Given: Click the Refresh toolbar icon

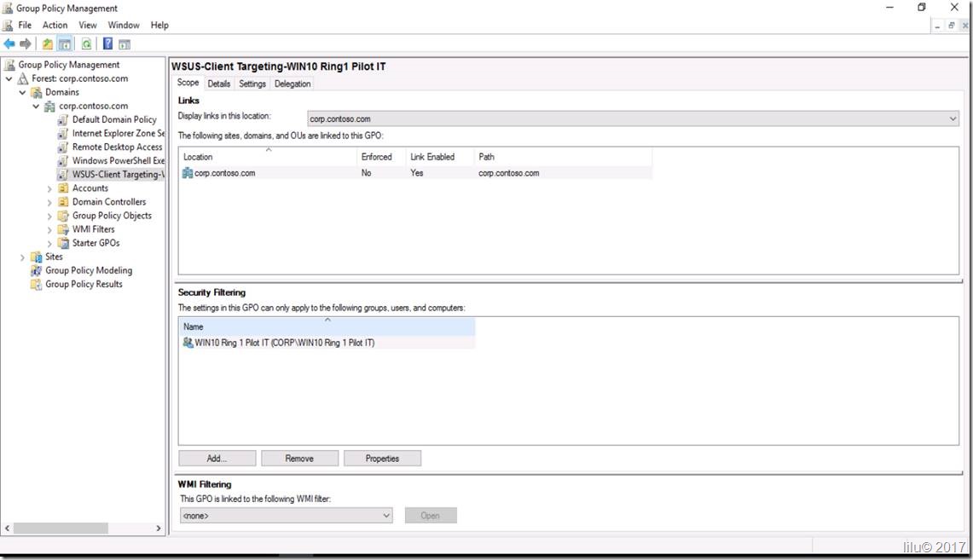Looking at the screenshot, I should [x=86, y=44].
